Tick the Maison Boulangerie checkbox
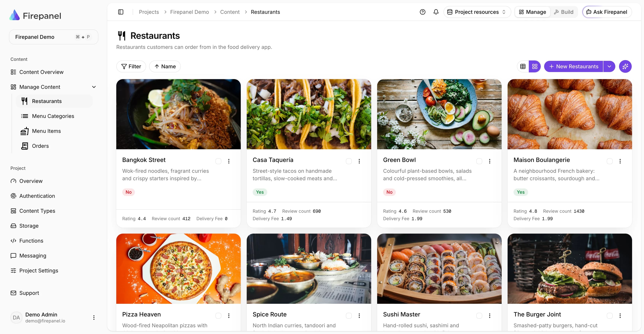Screen dimensions: 644x334 (610, 161)
